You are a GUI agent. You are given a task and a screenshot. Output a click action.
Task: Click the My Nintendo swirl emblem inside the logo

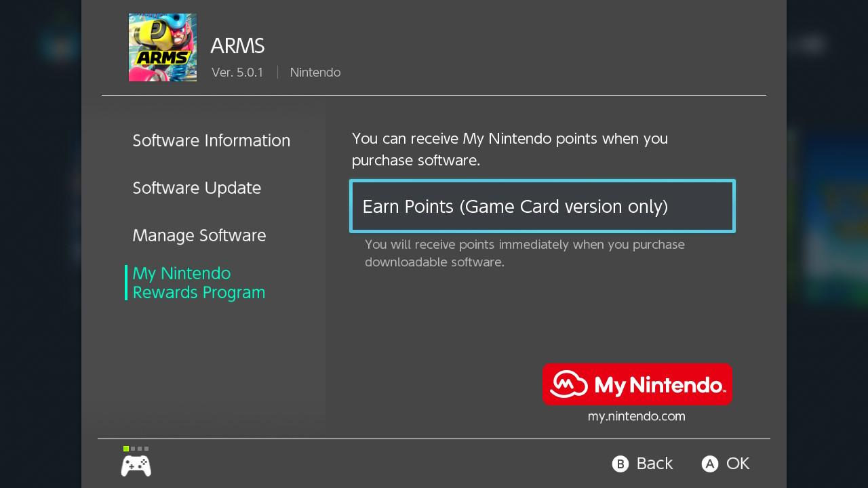click(x=570, y=384)
